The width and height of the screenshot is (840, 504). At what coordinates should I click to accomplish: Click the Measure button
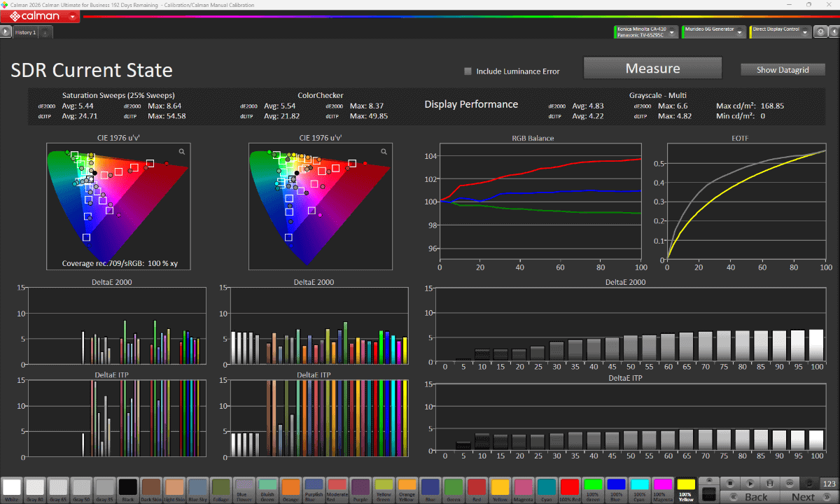[x=652, y=69]
